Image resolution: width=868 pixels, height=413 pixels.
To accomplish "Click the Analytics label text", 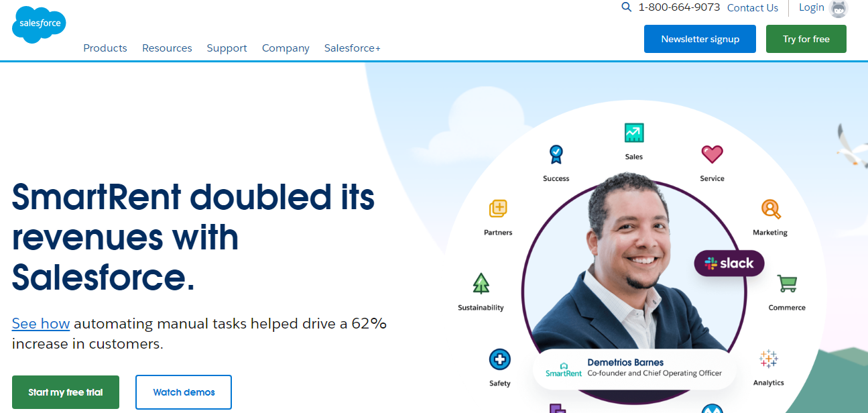I will (x=768, y=383).
